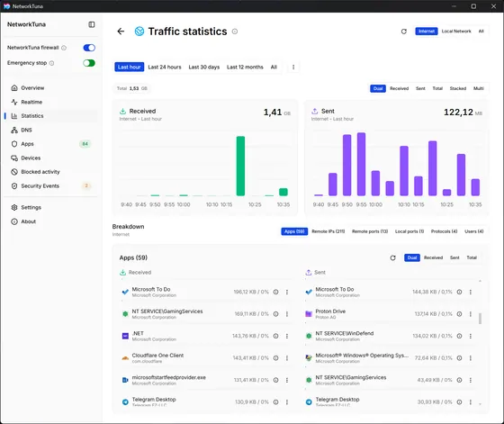
Task: Refresh the Apps breakdown list
Action: 392,257
